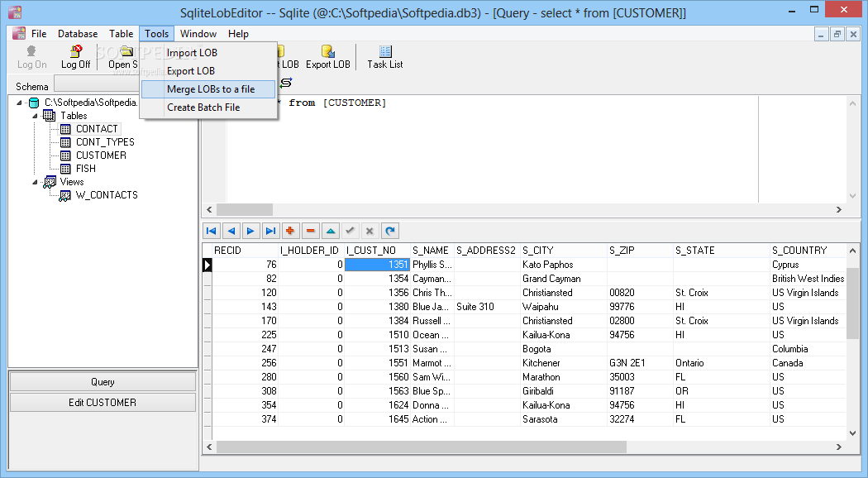This screenshot has height=478, width=868.
Task: Click the S_COUNTRY column header
Action: pos(808,251)
